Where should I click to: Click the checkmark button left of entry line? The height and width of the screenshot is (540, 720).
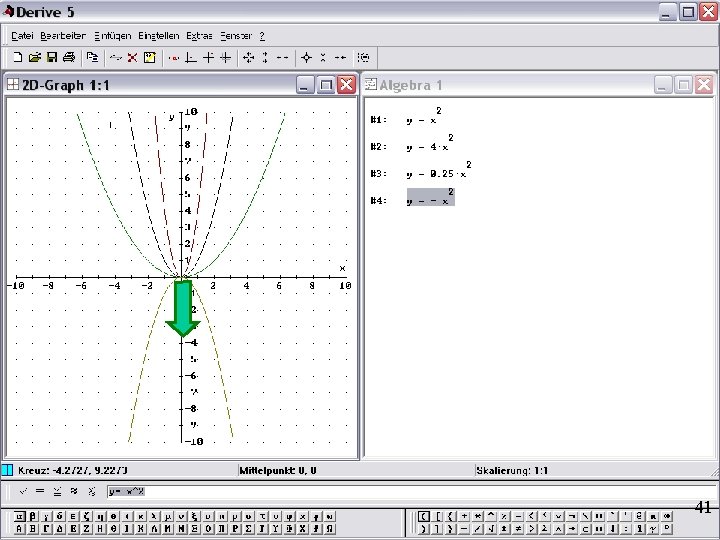point(23,491)
